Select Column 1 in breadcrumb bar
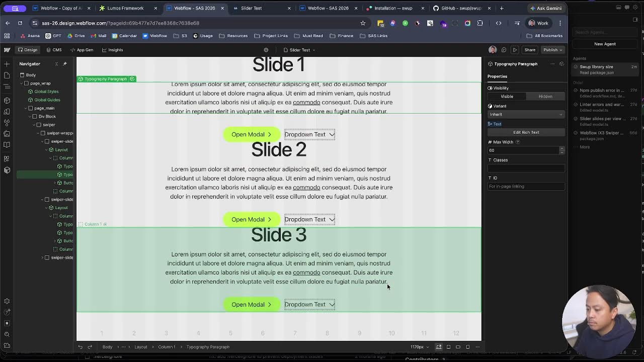The height and width of the screenshot is (362, 644). (167, 347)
